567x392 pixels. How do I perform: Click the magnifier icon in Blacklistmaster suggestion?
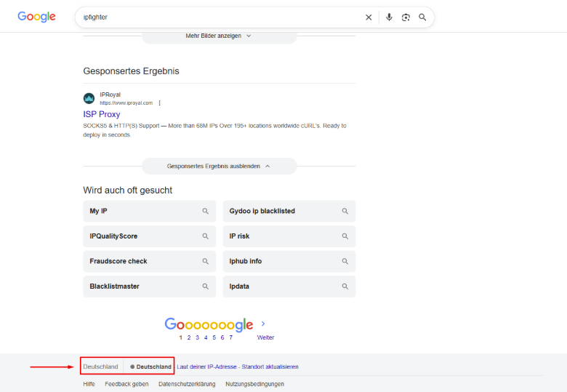pyautogui.click(x=206, y=287)
